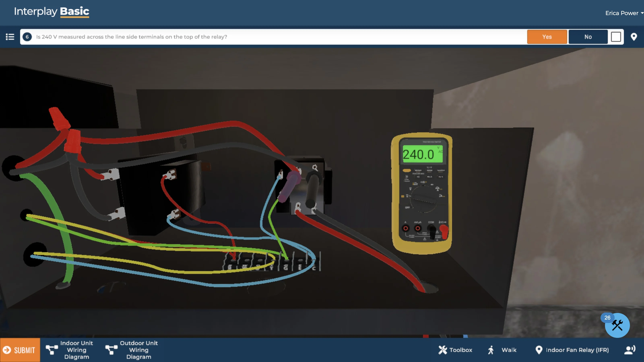The image size is (644, 362).
Task: Open the Erica Power user dropdown
Action: tap(624, 13)
